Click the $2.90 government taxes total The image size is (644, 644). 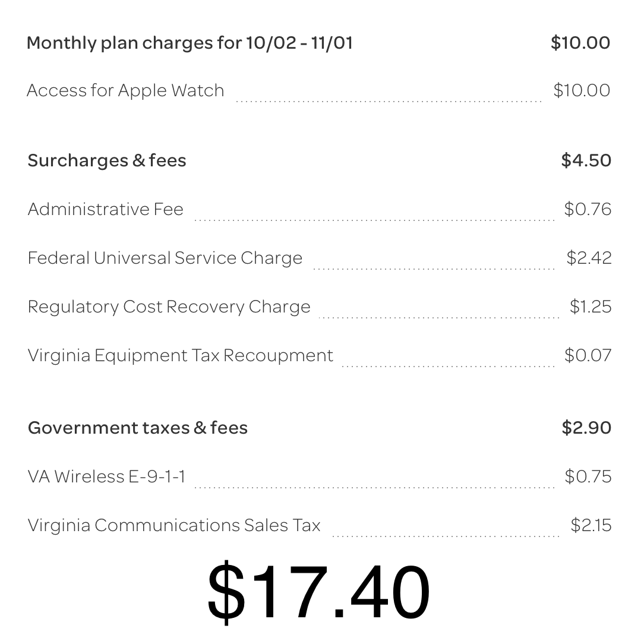tap(586, 428)
